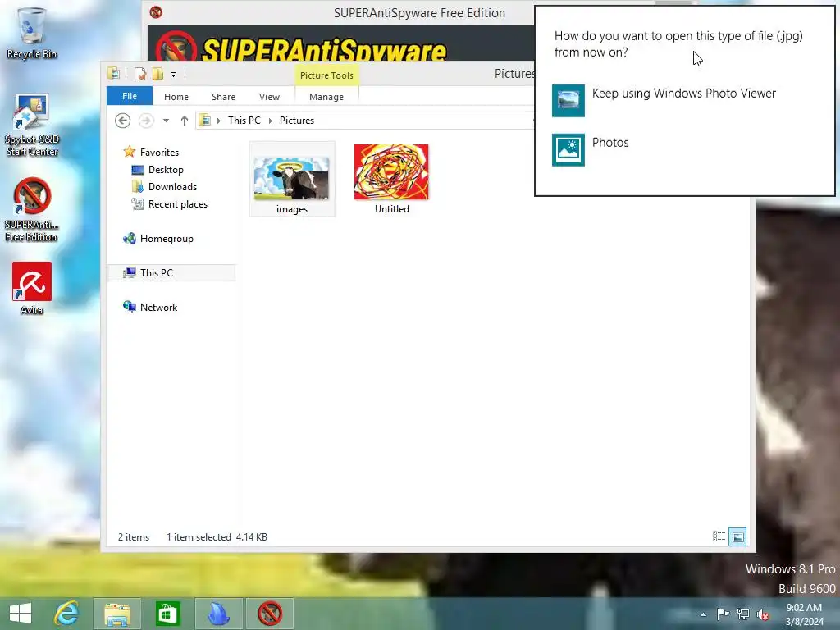Open the Recycle Bin desktop icon
Image resolution: width=840 pixels, height=630 pixels.
click(32, 33)
